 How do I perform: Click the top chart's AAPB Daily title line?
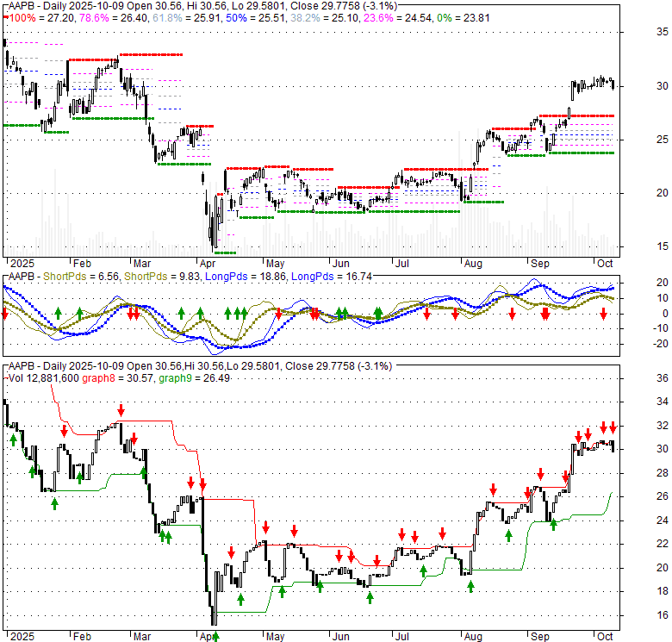tap(202, 6)
